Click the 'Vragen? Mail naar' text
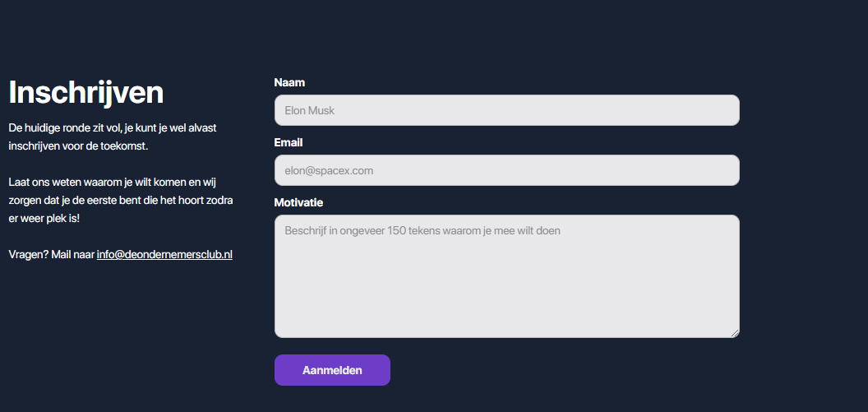Screen dimensions: 868x412 coord(52,255)
